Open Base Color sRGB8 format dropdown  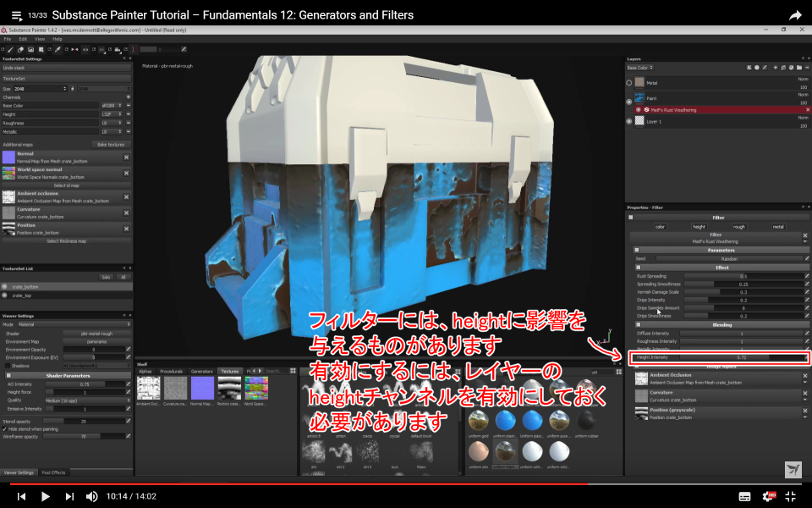click(112, 106)
